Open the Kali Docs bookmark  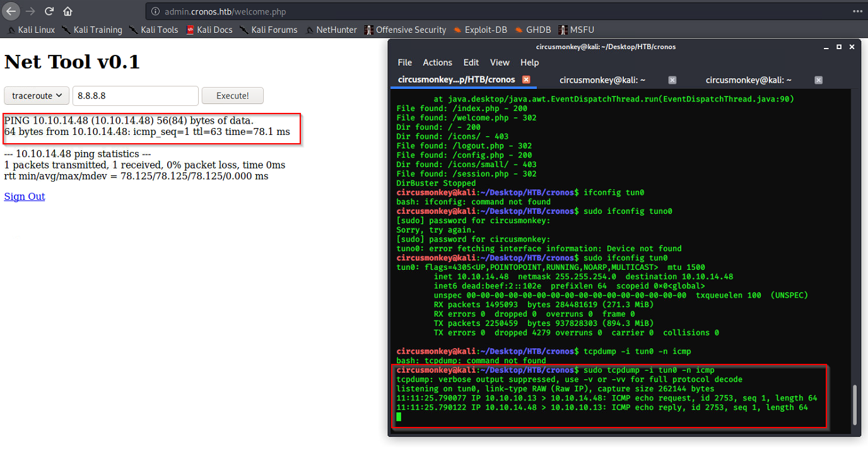coord(209,30)
